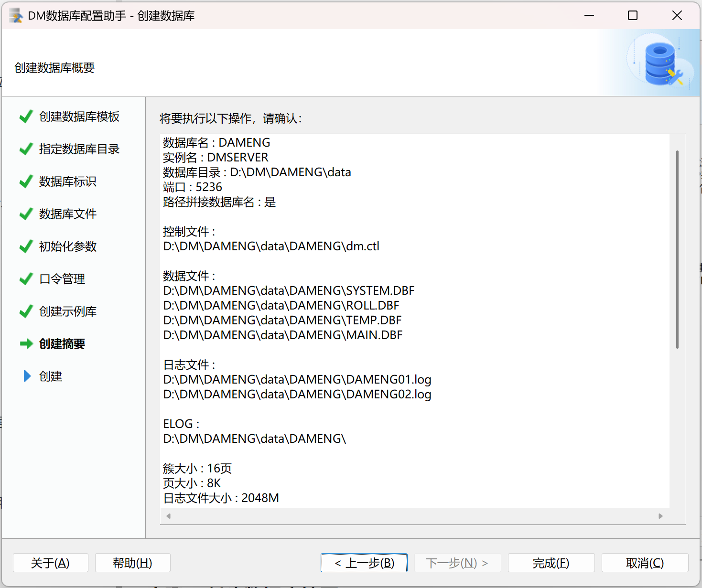
Task: Click the line 日志文件大小 : 2048M
Action: (x=221, y=498)
